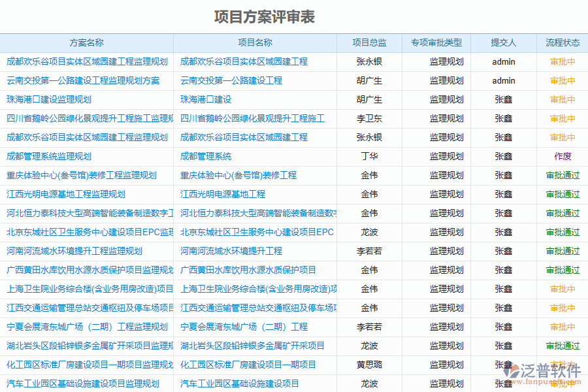
Task: Open project 重庆体验中心(叁号馆)装修工程
Action: tap(238, 175)
